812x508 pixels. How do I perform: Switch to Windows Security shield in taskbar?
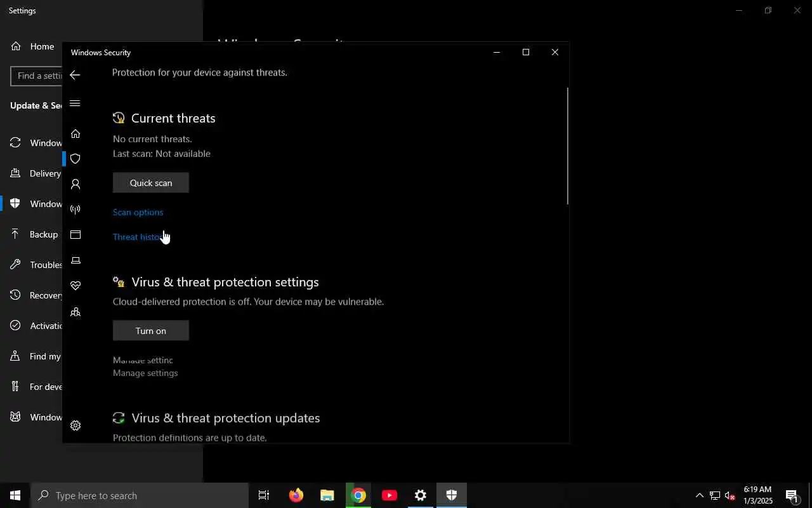(451, 495)
